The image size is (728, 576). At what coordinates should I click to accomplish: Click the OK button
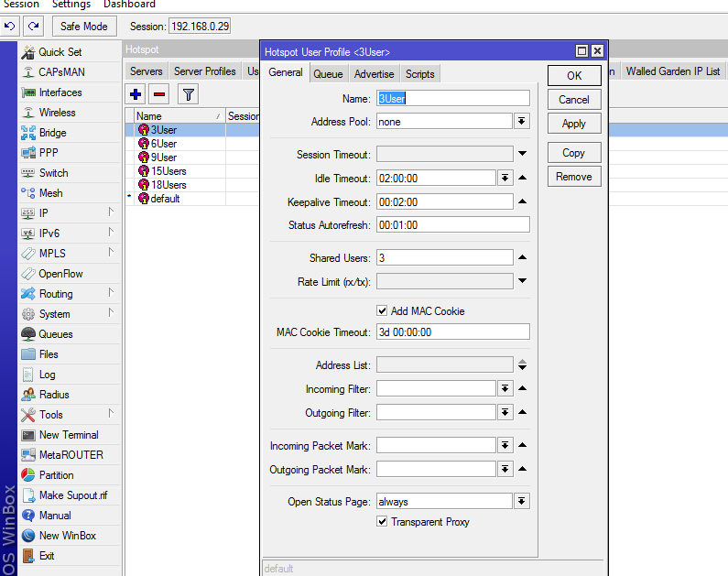(x=574, y=76)
